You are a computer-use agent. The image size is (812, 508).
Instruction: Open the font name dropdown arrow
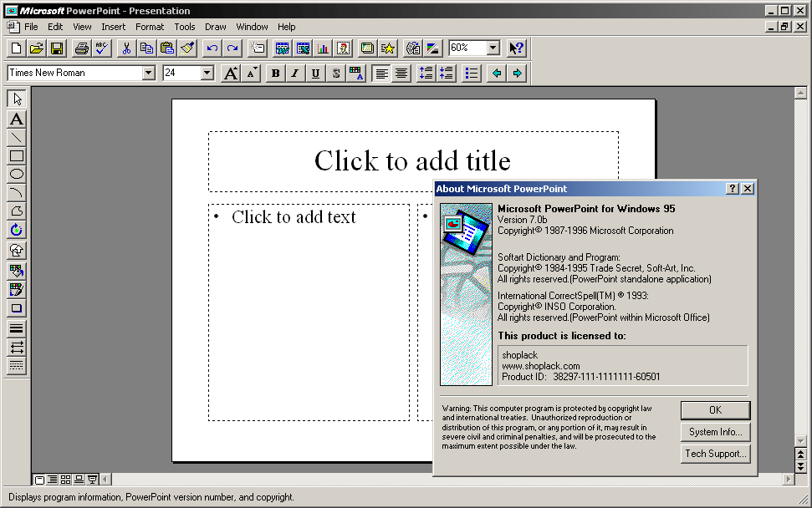(149, 73)
